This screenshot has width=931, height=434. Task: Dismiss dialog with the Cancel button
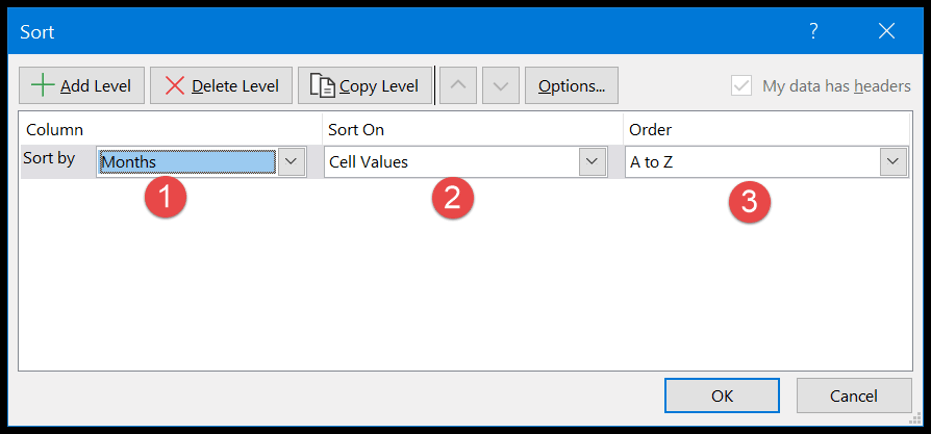[854, 395]
